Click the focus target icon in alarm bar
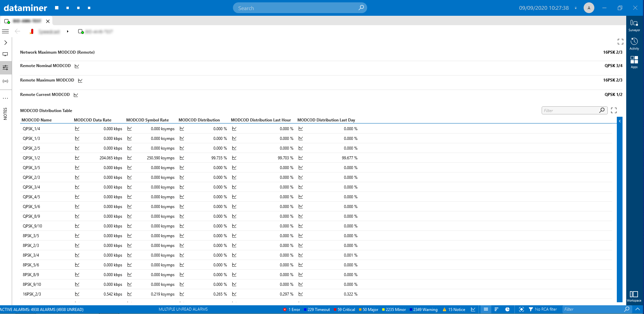This screenshot has width=644, height=314. pos(521,309)
